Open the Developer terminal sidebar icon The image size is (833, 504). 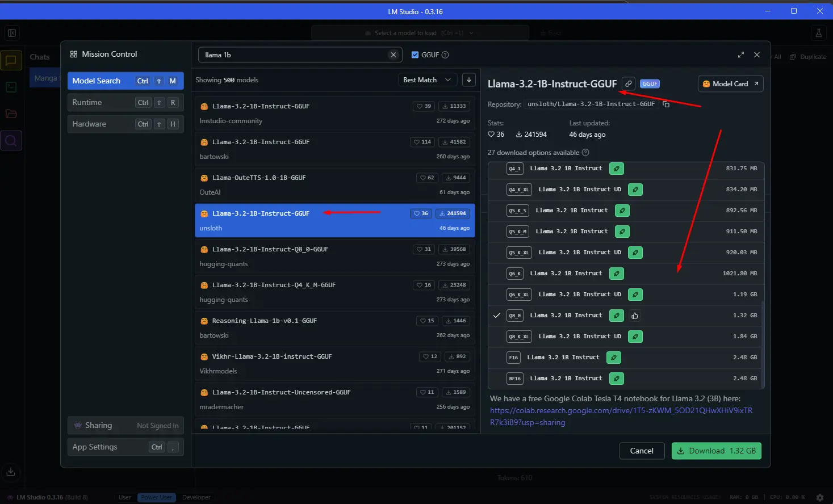pos(11,87)
